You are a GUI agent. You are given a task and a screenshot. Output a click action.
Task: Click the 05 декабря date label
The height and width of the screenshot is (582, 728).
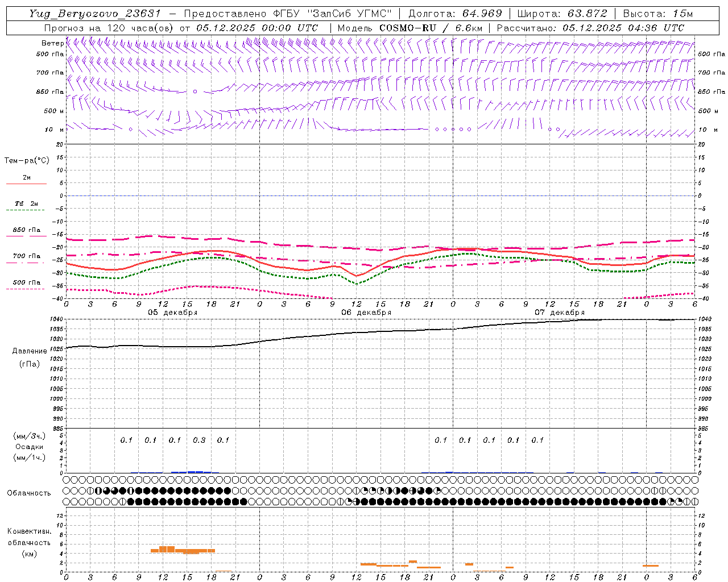coord(172,313)
